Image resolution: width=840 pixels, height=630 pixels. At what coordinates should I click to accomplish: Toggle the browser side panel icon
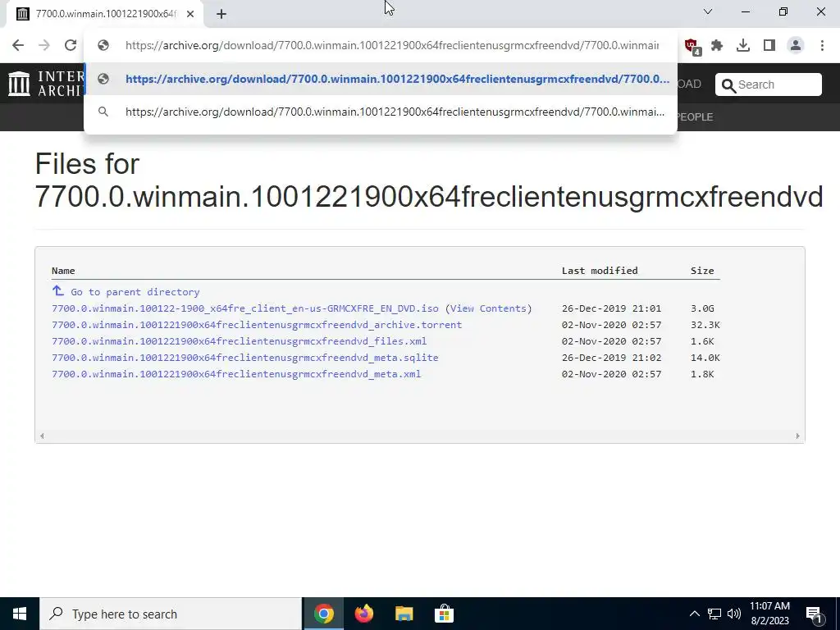click(x=769, y=46)
